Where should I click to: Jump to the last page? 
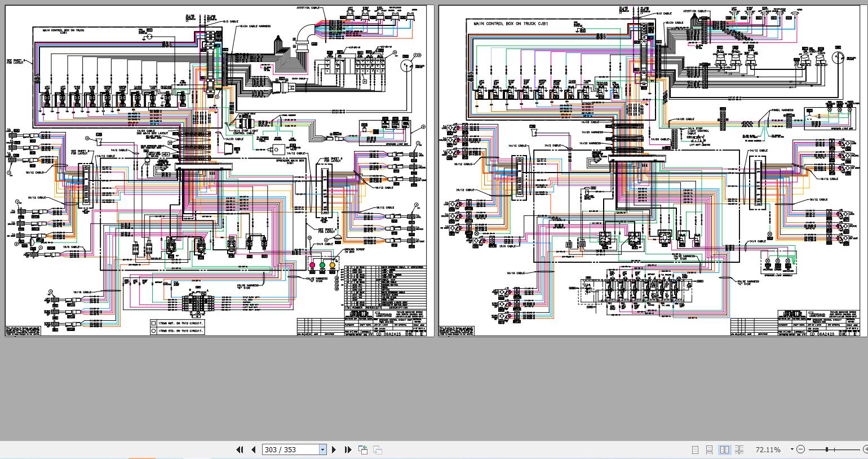click(348, 449)
